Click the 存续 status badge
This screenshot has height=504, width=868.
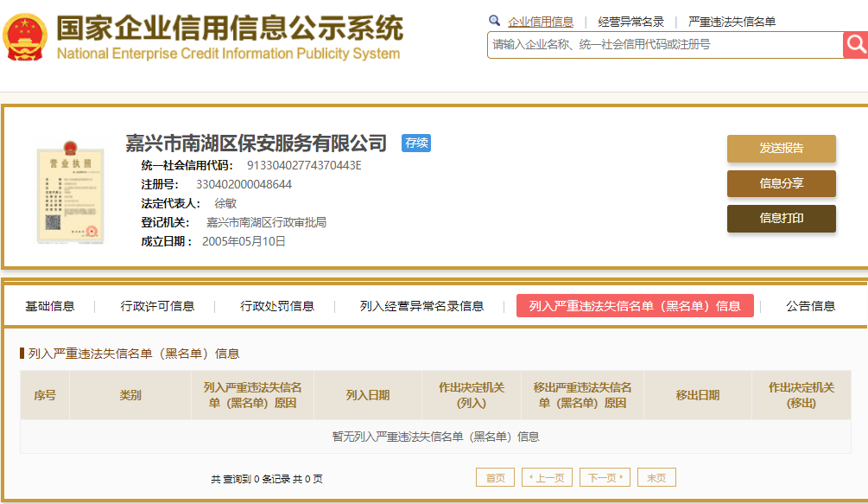tap(416, 143)
